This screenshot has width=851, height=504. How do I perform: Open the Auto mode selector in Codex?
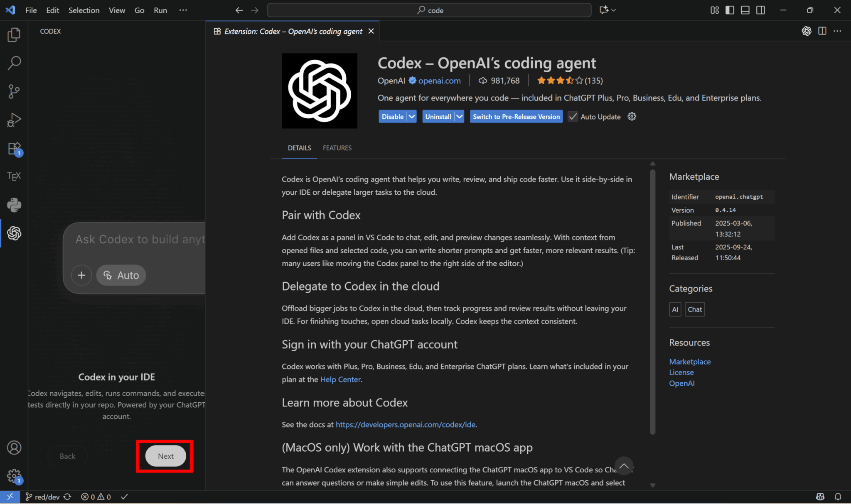(121, 275)
